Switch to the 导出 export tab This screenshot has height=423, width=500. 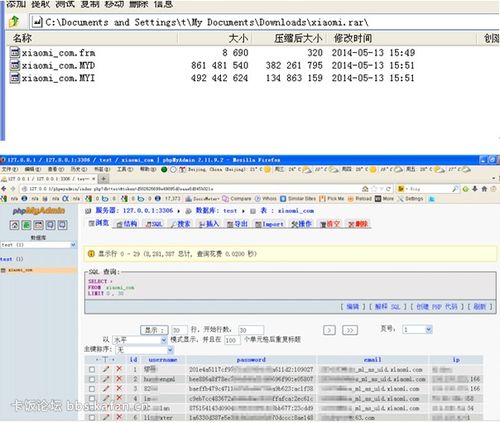(237, 224)
